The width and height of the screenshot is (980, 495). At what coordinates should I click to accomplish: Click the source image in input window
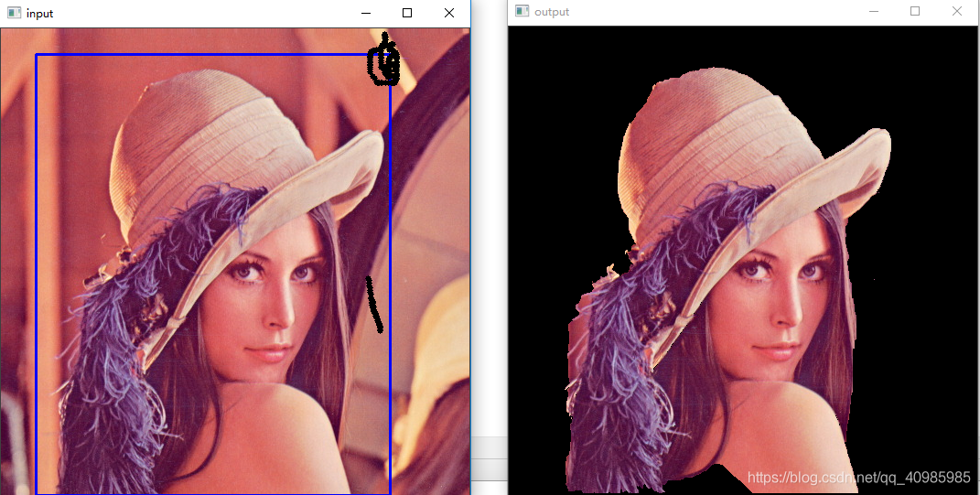tap(235, 262)
